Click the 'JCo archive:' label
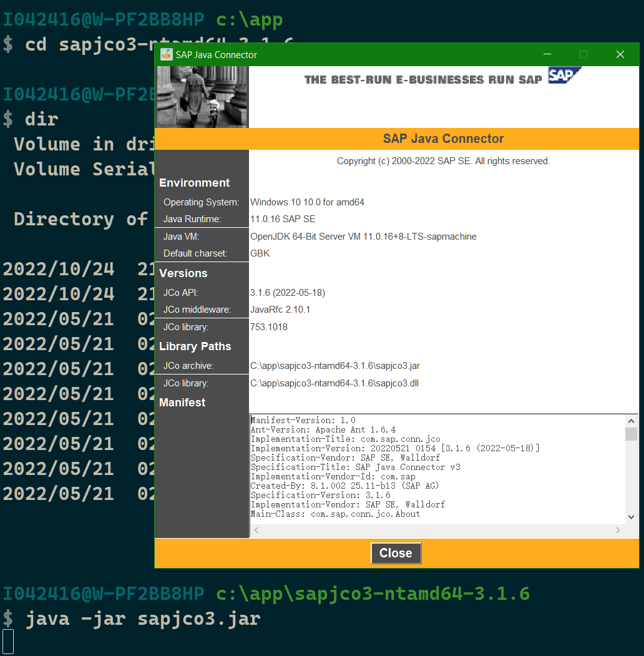Screen dimensions: 644x656 point(188,366)
